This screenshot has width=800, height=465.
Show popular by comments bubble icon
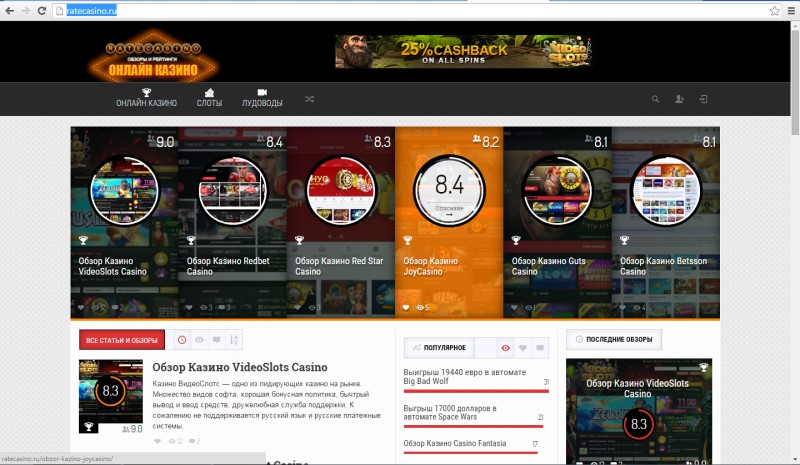coord(540,348)
